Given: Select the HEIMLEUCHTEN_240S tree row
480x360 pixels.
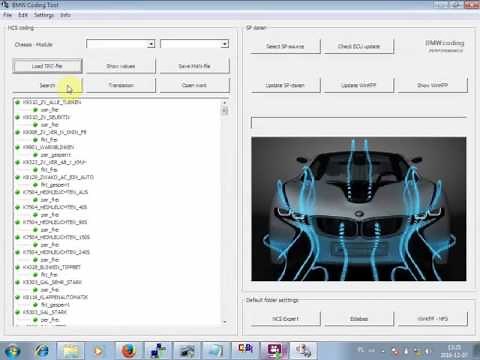Looking at the screenshot, I should point(56,252).
